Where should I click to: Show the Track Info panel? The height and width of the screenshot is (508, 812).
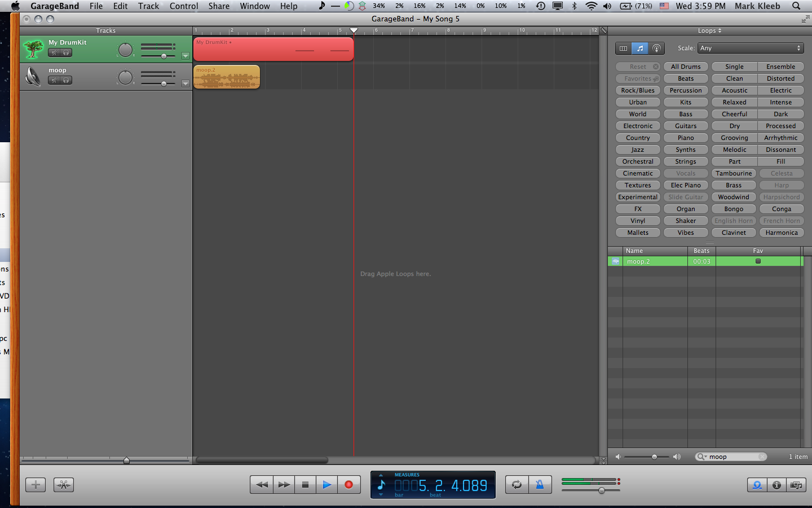click(x=776, y=485)
